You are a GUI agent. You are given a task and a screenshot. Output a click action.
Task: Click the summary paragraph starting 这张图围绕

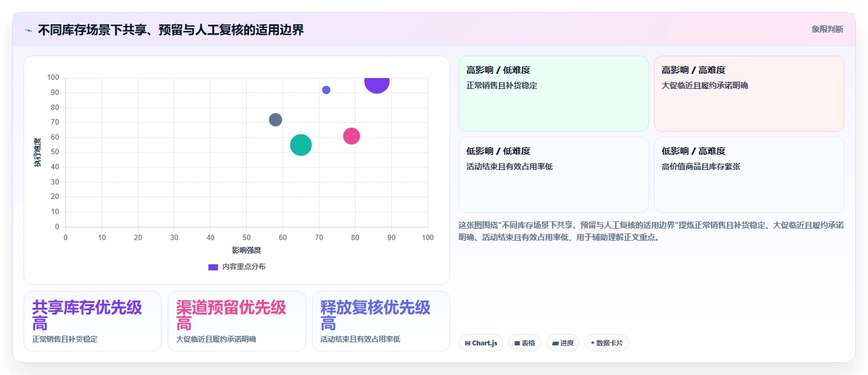651,231
